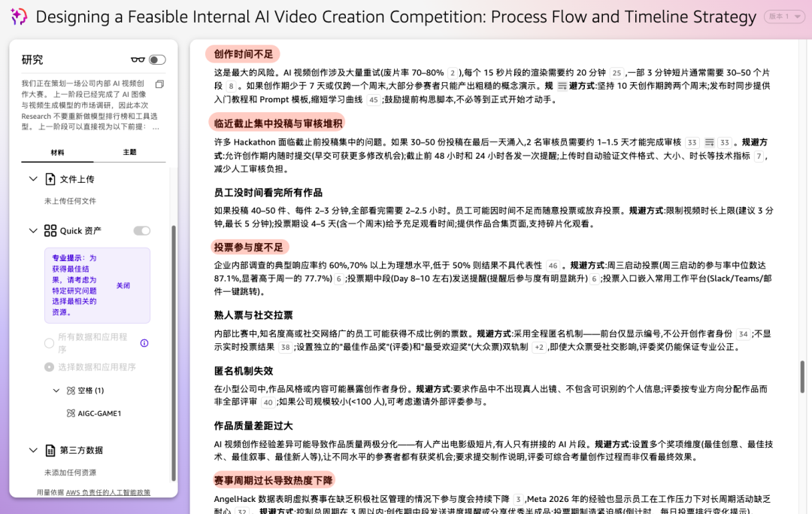Click the list icon between the two 33 citations

pos(710,142)
